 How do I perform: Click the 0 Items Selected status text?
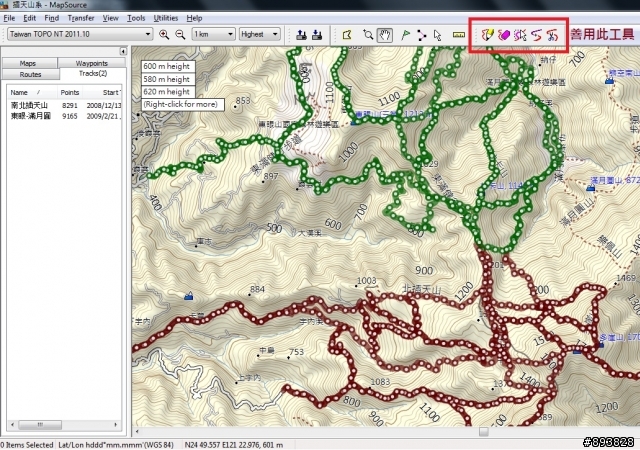[x=27, y=445]
